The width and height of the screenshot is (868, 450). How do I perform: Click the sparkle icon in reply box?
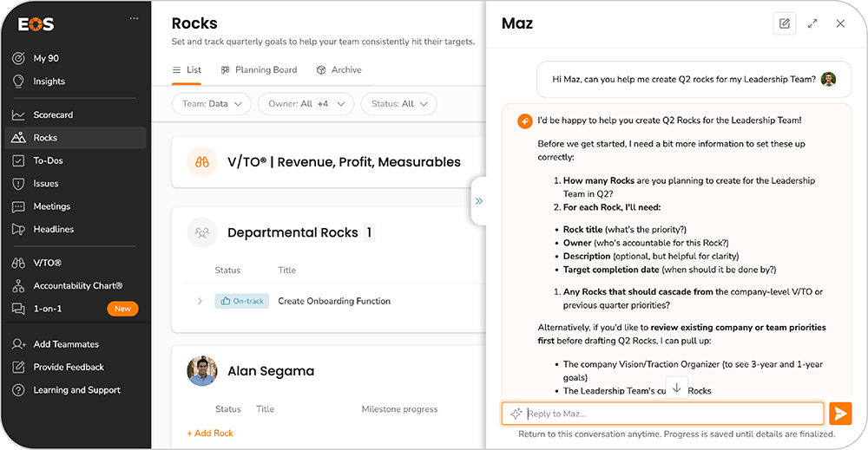coord(516,414)
